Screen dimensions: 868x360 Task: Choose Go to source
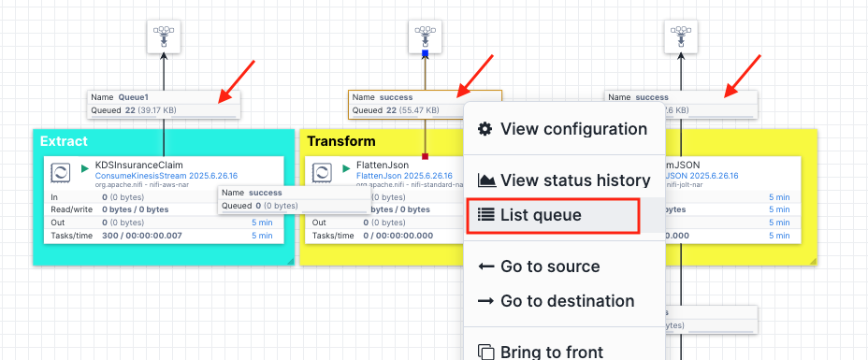pyautogui.click(x=539, y=266)
